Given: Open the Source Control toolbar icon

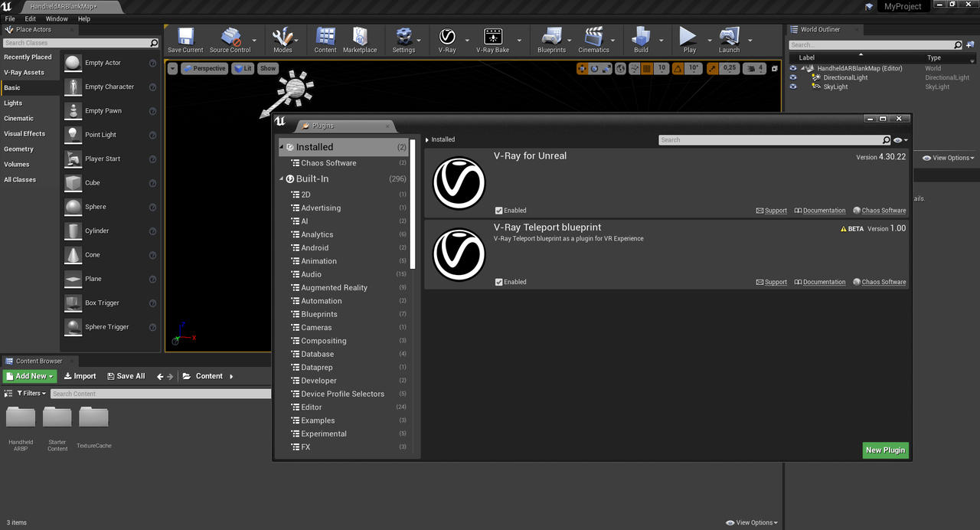Looking at the screenshot, I should tap(230, 41).
